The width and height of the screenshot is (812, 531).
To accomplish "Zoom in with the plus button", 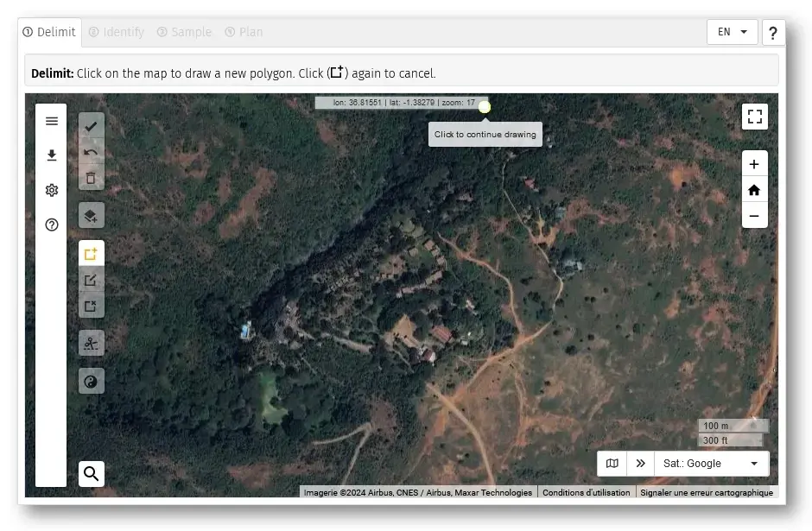I will coord(754,164).
